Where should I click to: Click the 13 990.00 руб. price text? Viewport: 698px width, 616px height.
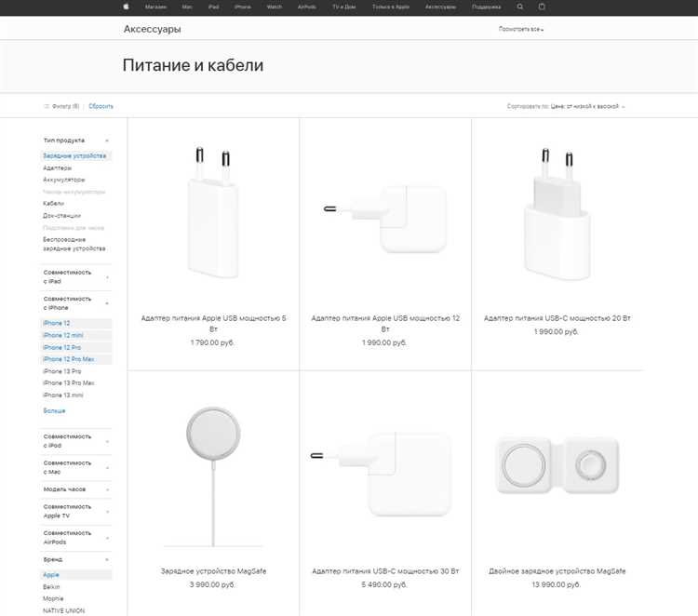(556, 584)
